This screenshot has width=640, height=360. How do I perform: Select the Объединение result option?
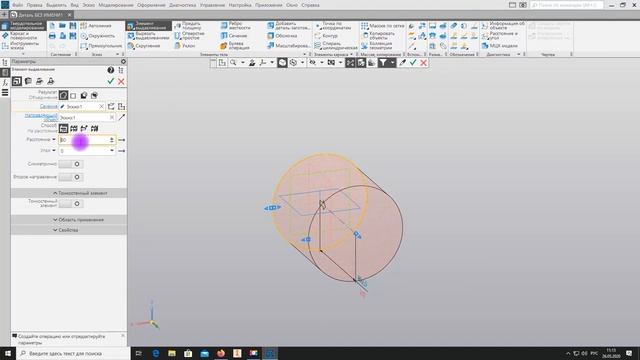pyautogui.click(x=63, y=96)
